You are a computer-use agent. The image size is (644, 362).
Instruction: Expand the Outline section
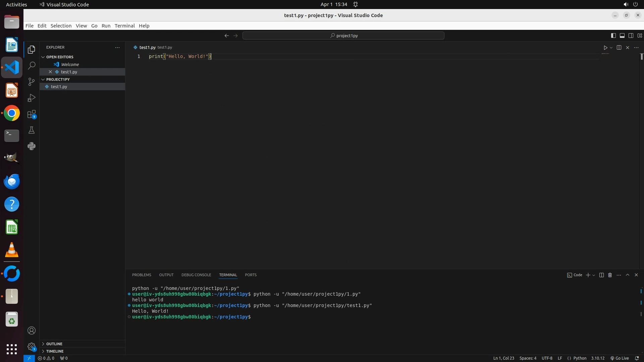click(54, 344)
